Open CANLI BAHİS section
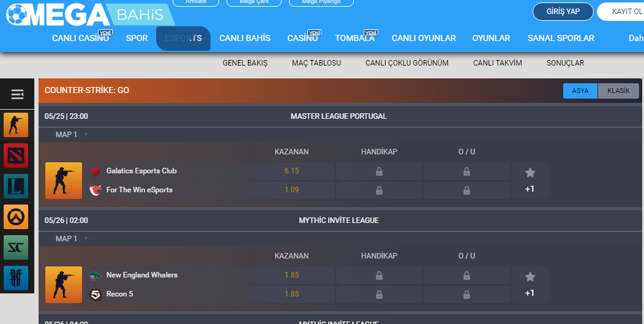Viewport: 644px width, 324px height. (x=245, y=38)
